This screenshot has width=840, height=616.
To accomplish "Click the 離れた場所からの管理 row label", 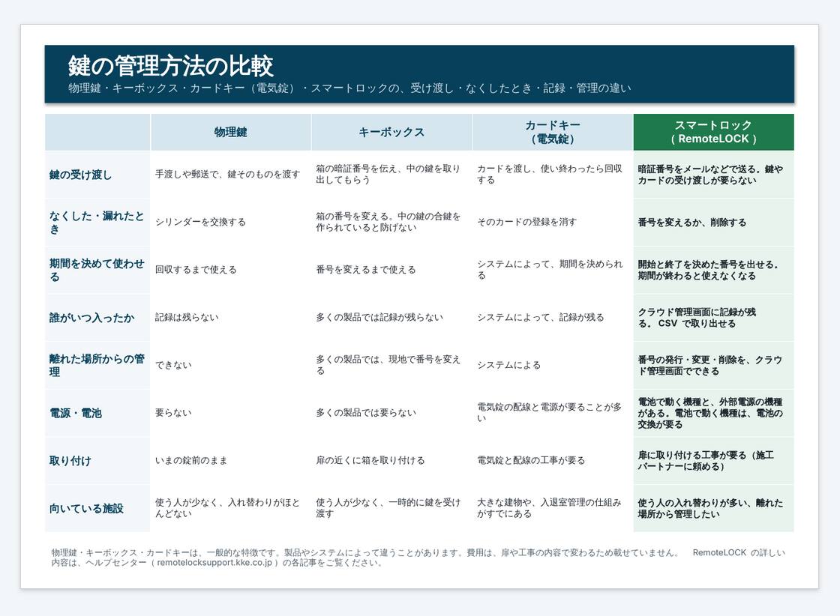I will (x=97, y=365).
